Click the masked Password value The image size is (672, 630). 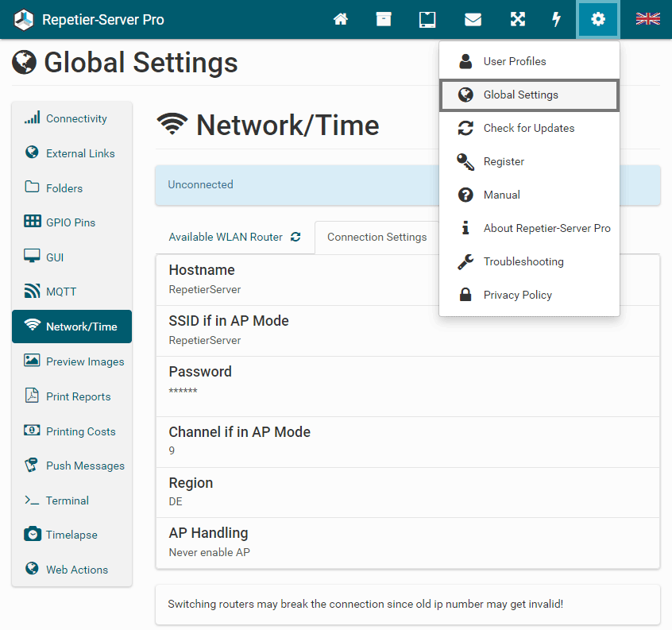pyautogui.click(x=183, y=391)
